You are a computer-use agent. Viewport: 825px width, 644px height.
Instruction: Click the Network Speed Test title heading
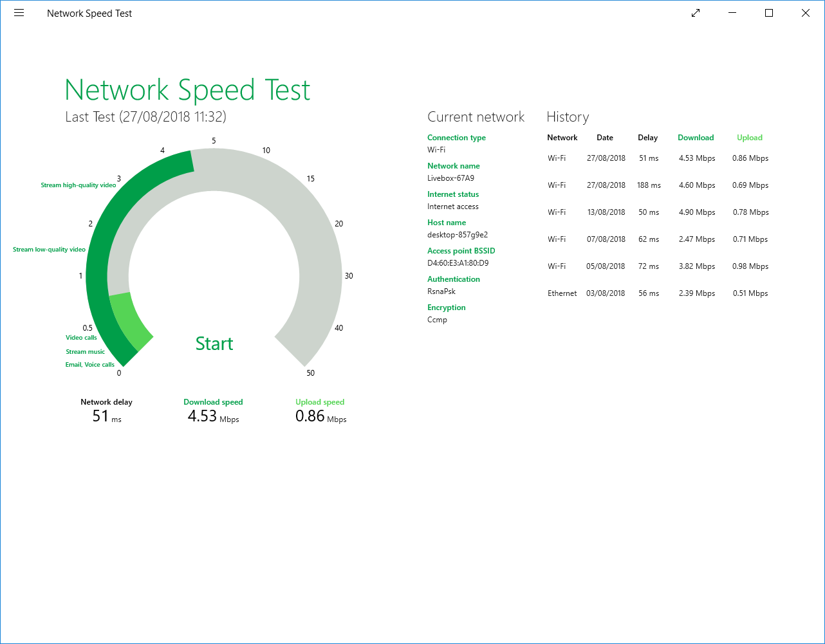coord(187,89)
